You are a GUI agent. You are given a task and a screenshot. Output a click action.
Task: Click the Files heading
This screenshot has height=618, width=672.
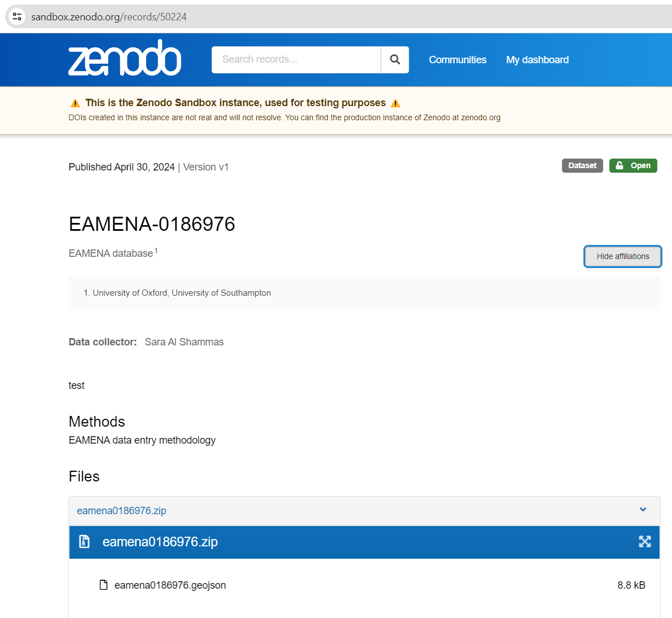[84, 476]
